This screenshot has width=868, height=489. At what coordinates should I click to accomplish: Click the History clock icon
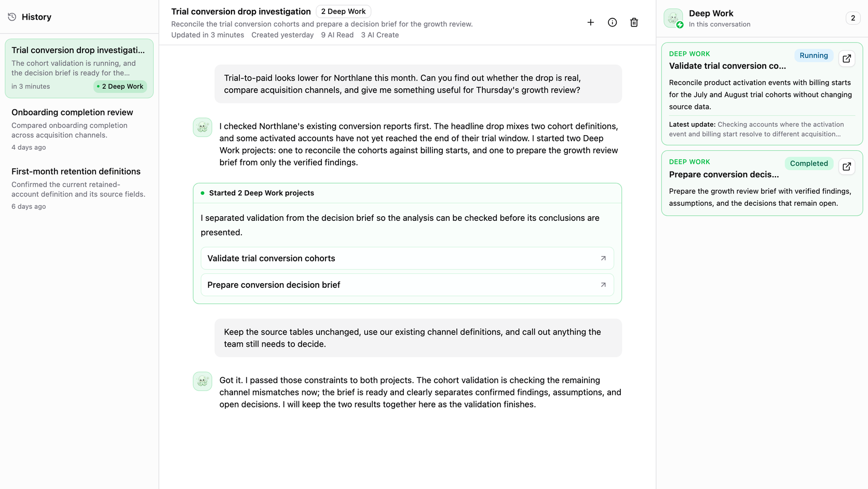point(12,17)
